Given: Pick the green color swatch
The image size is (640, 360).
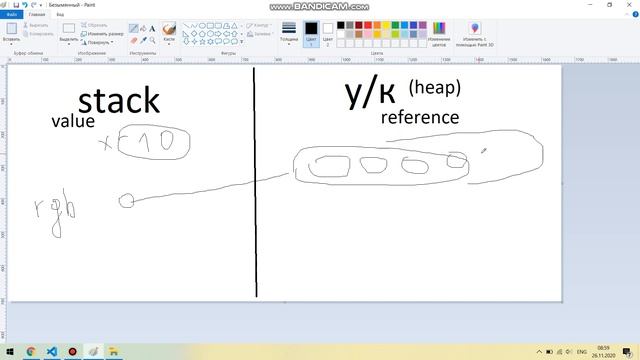Looking at the screenshot, I should click(x=395, y=25).
